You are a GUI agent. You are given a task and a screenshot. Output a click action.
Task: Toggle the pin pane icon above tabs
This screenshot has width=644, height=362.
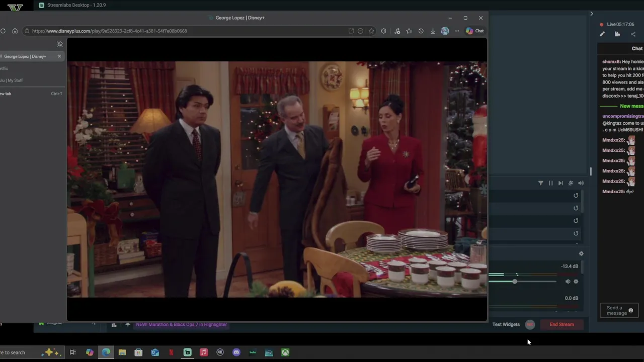[x=60, y=44]
